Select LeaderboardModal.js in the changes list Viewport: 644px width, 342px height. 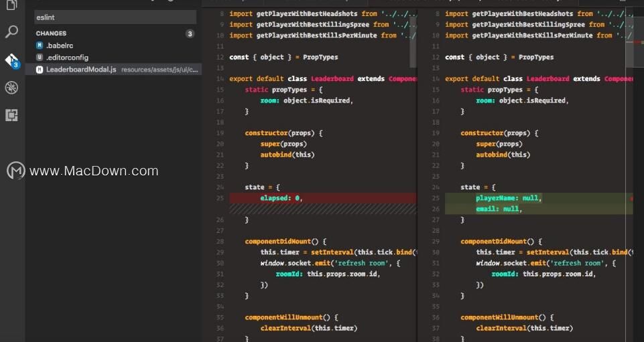pos(113,70)
